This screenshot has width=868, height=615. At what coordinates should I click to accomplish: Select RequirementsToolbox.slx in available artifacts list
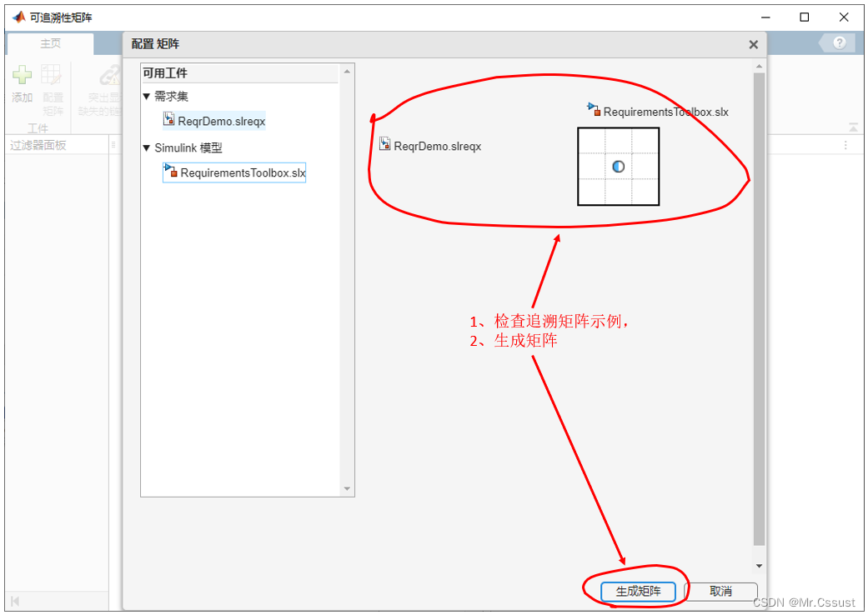(x=234, y=172)
